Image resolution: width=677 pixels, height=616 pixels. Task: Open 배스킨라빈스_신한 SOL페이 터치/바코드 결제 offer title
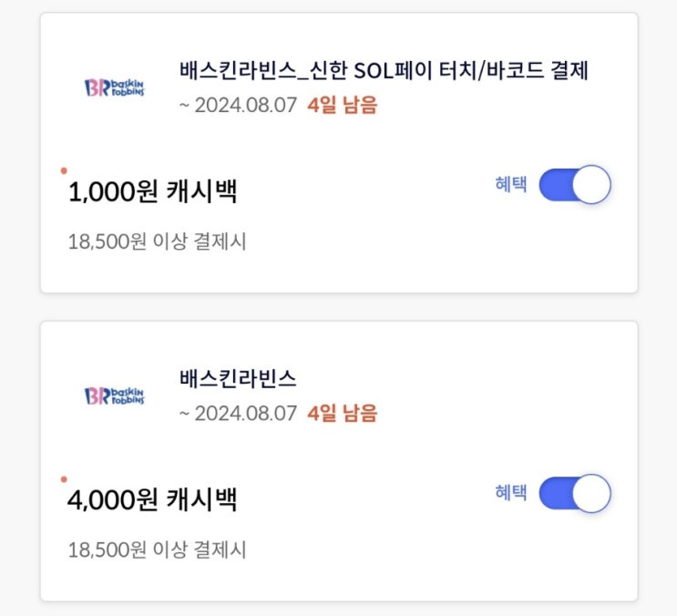384,70
